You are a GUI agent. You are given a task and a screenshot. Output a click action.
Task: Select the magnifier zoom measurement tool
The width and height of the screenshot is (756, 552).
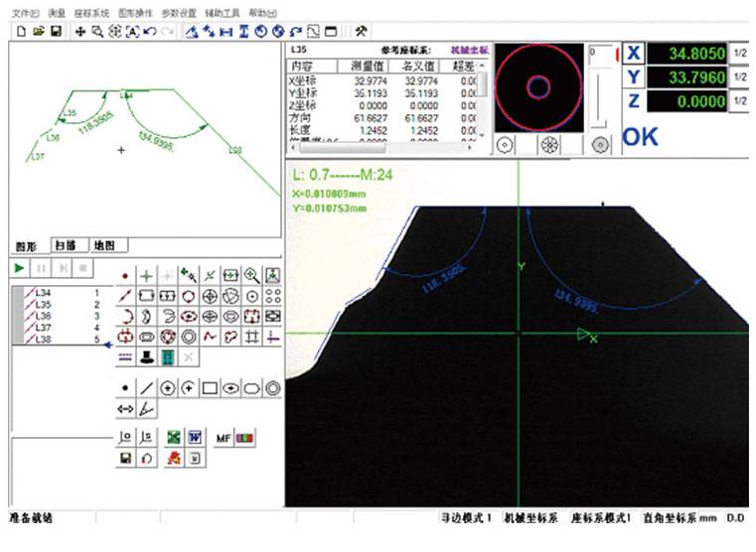(x=252, y=275)
